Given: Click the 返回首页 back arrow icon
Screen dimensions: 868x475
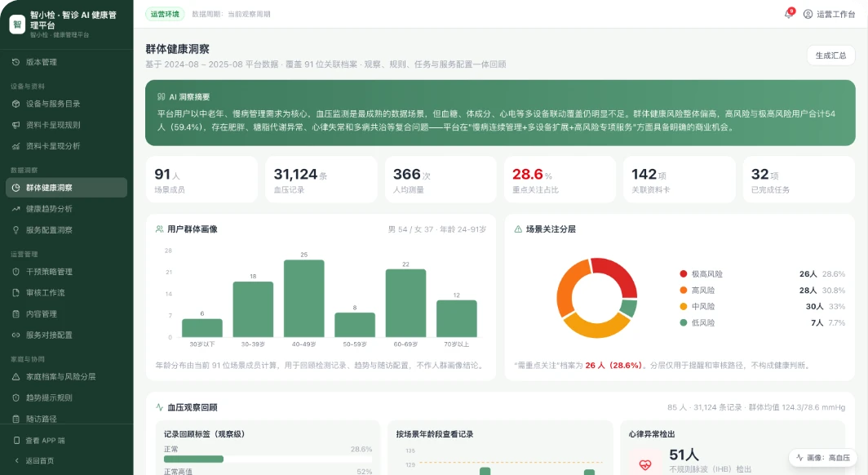Looking at the screenshot, I should tap(16, 460).
